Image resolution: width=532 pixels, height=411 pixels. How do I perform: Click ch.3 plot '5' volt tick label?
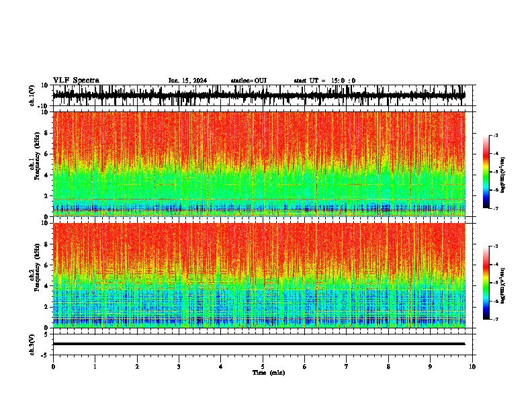(x=46, y=334)
